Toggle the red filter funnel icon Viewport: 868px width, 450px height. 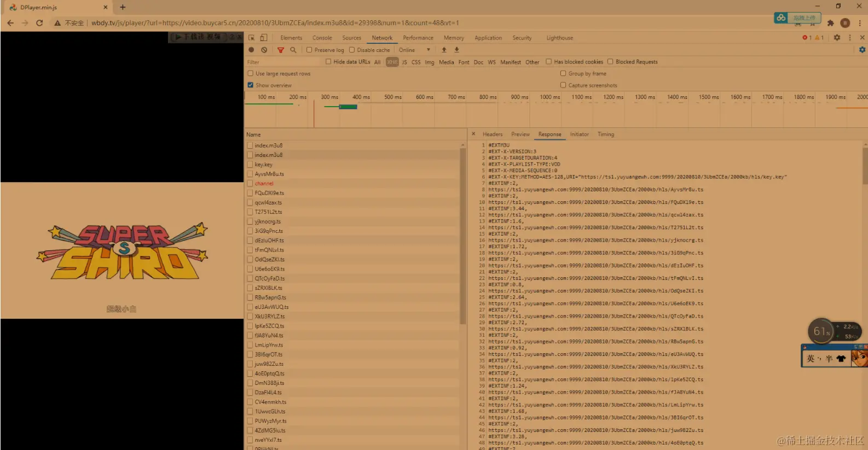coord(280,50)
